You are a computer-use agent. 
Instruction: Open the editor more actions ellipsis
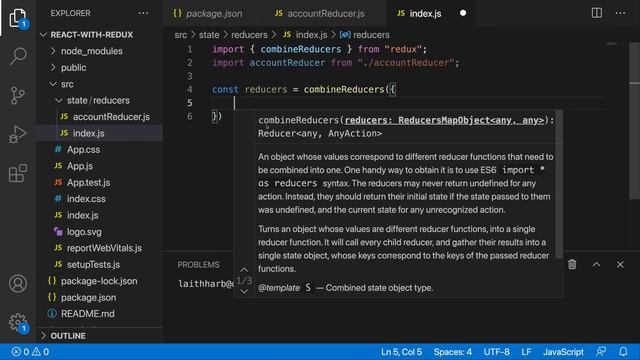click(x=620, y=13)
